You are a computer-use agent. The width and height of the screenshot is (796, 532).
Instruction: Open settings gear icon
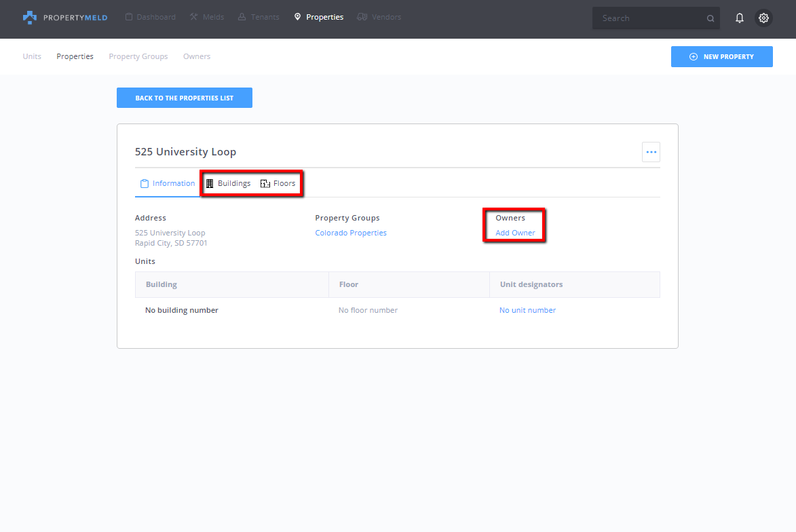point(763,18)
